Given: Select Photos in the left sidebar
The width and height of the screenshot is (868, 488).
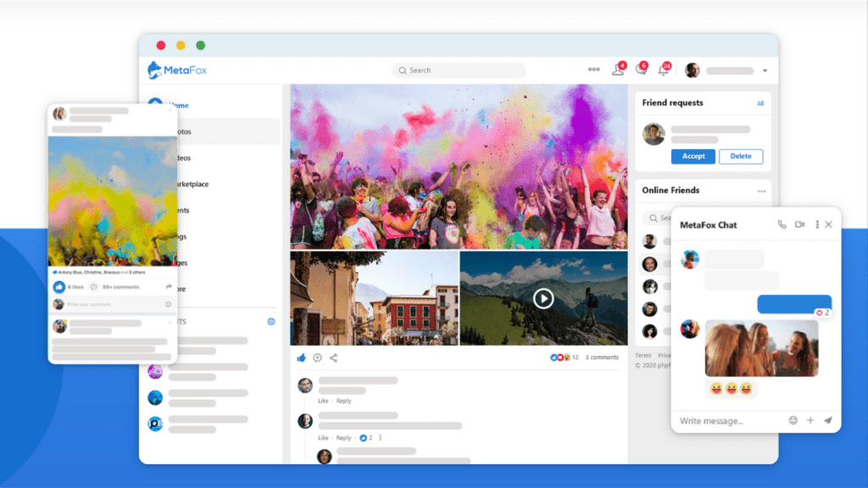Looking at the screenshot, I should (229, 131).
